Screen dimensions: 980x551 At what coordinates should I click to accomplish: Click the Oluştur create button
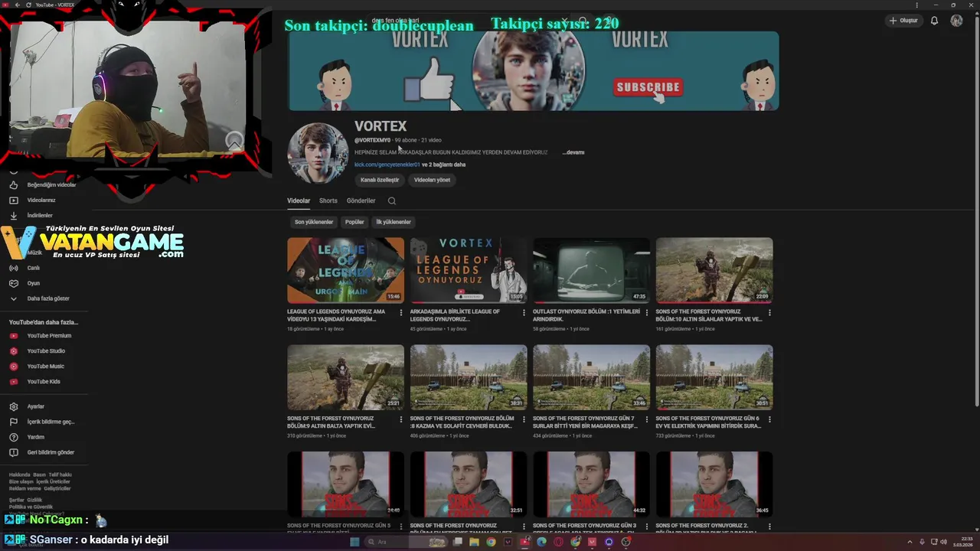click(903, 21)
